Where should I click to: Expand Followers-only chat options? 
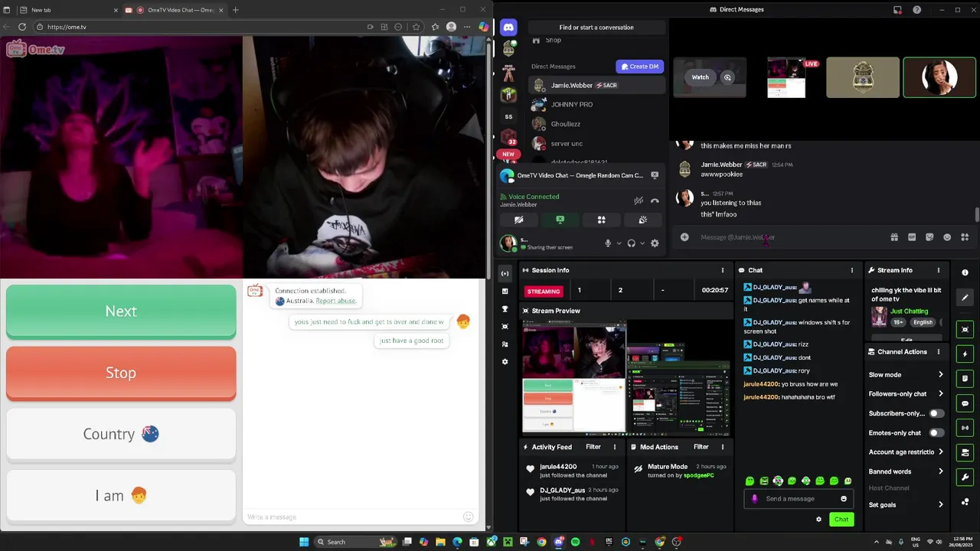click(x=906, y=394)
